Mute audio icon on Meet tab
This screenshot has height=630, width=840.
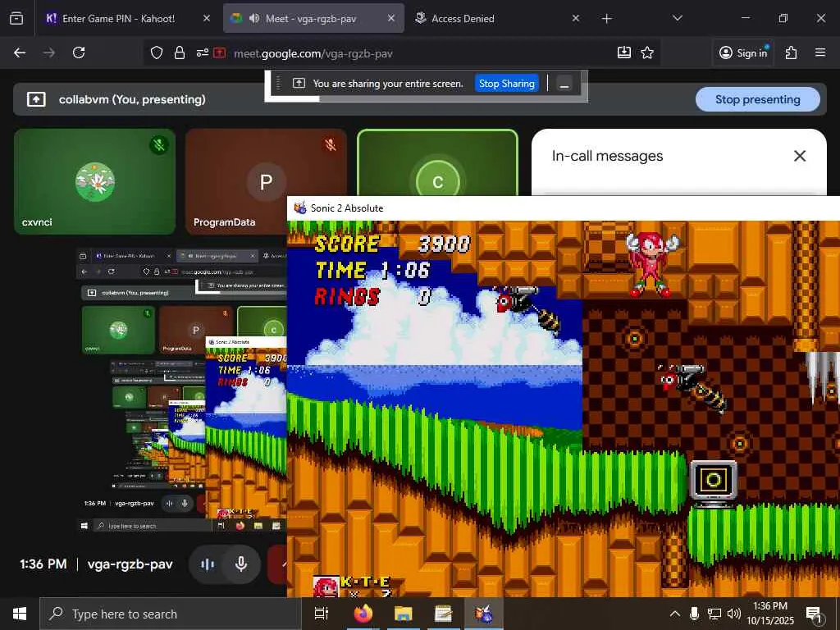[x=254, y=18]
